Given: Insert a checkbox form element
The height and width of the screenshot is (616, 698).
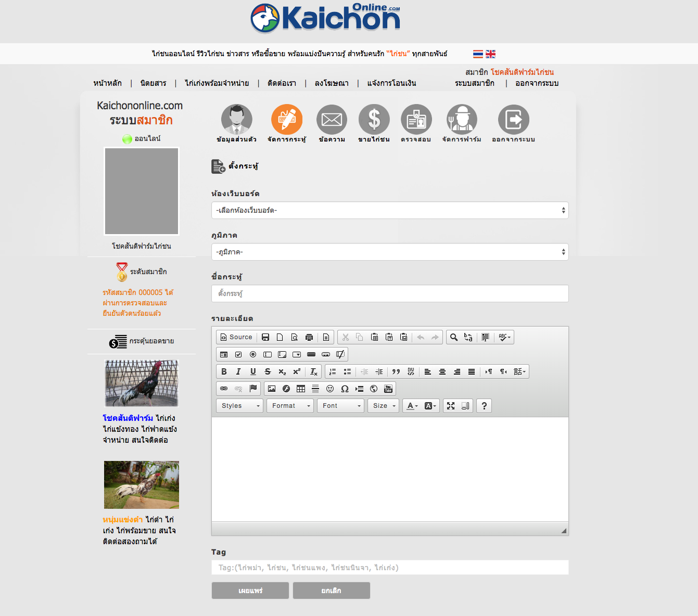Looking at the screenshot, I should point(238,354).
